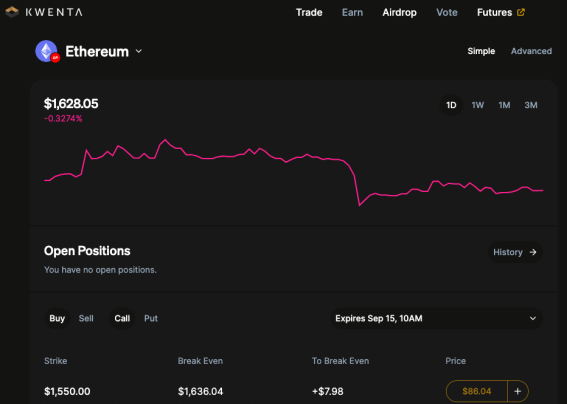The height and width of the screenshot is (404, 567).
Task: Set chart range to 1W
Action: (x=478, y=105)
